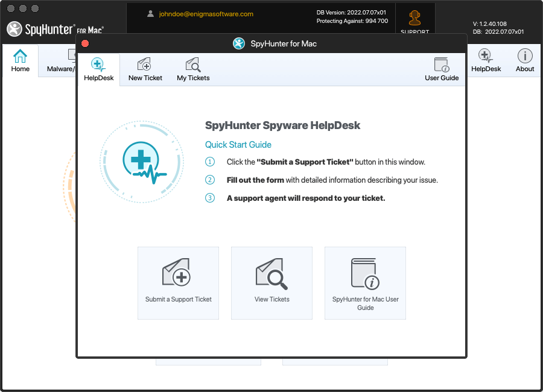
Task: Go to the Home tab
Action: coord(20,60)
